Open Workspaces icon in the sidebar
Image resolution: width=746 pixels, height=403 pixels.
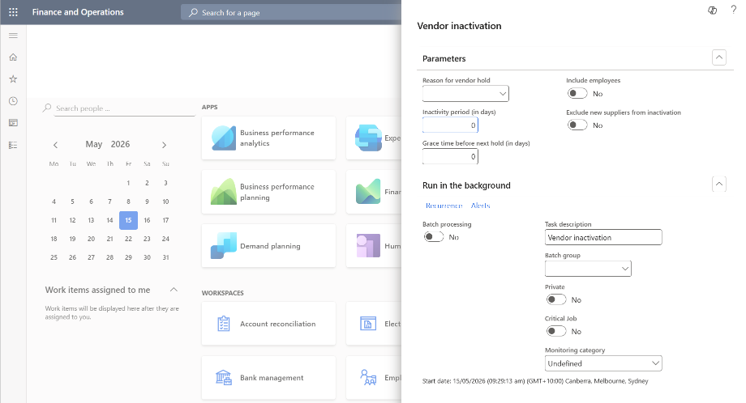(13, 123)
